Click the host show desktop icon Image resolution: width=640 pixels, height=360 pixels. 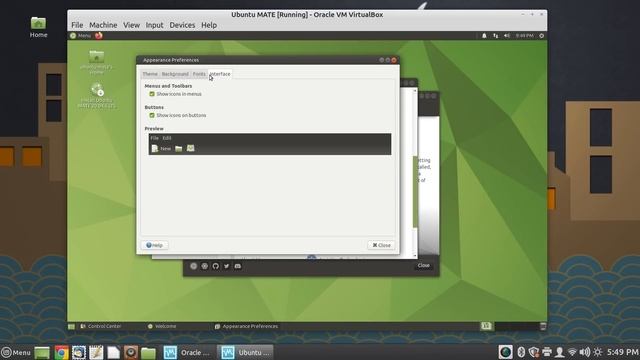click(42, 352)
